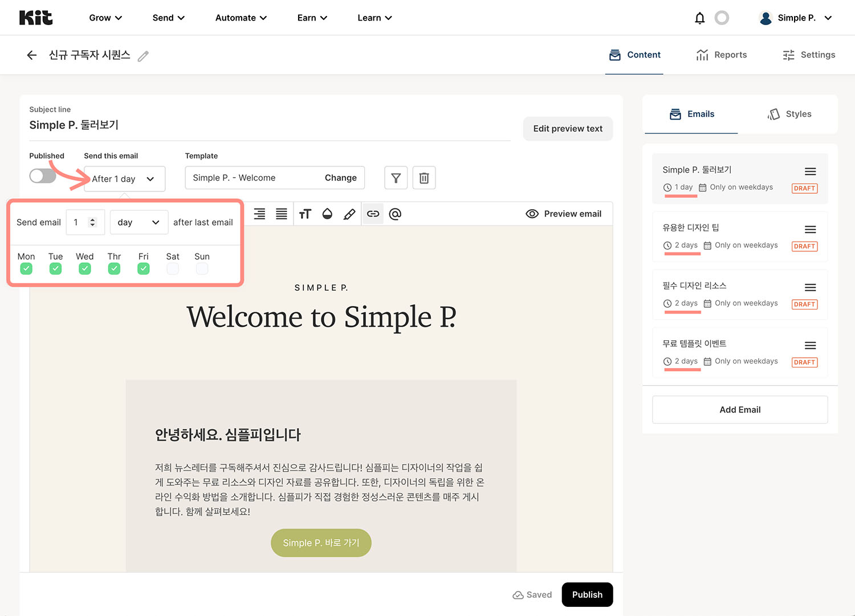Select the Styles tab
The image size is (855, 616).
click(789, 114)
